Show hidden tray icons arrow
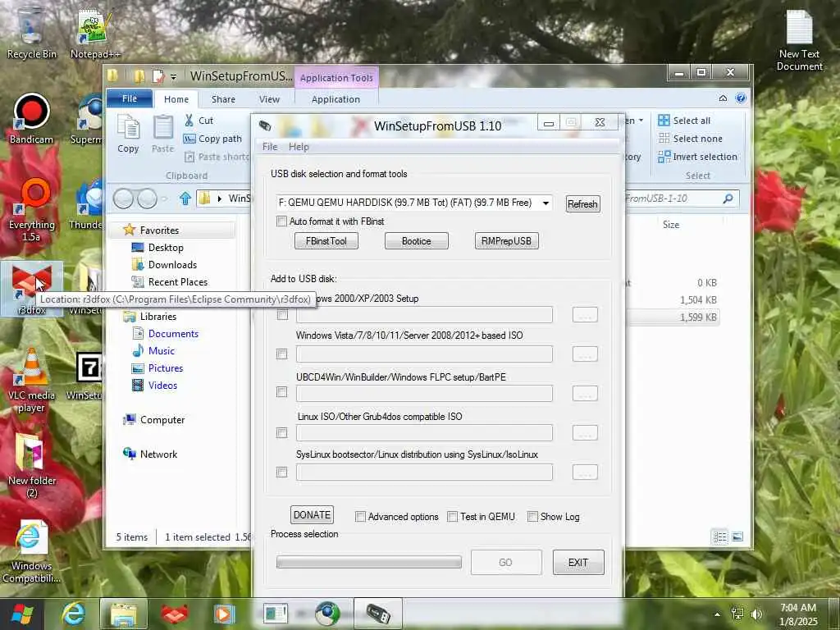This screenshot has width=840, height=630. 717,614
